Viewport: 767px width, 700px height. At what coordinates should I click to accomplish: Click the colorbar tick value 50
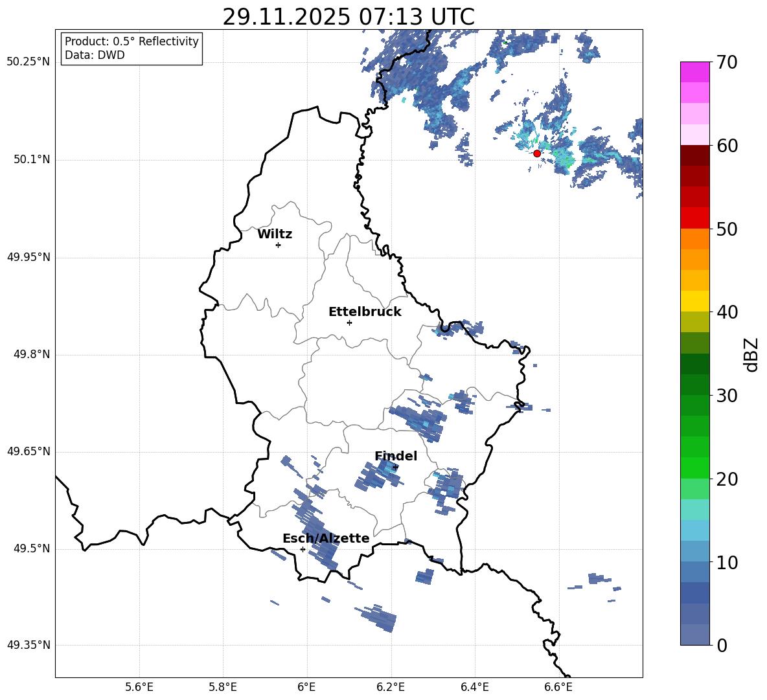pyautogui.click(x=727, y=229)
